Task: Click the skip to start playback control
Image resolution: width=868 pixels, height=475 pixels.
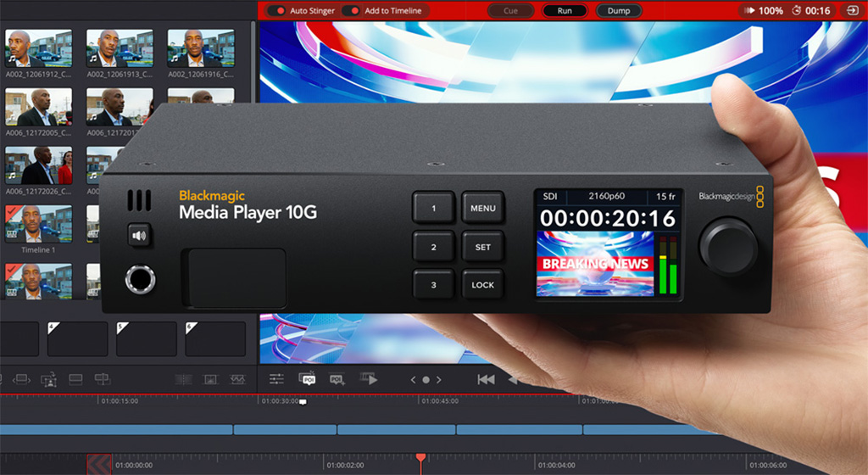Action: pyautogui.click(x=486, y=379)
